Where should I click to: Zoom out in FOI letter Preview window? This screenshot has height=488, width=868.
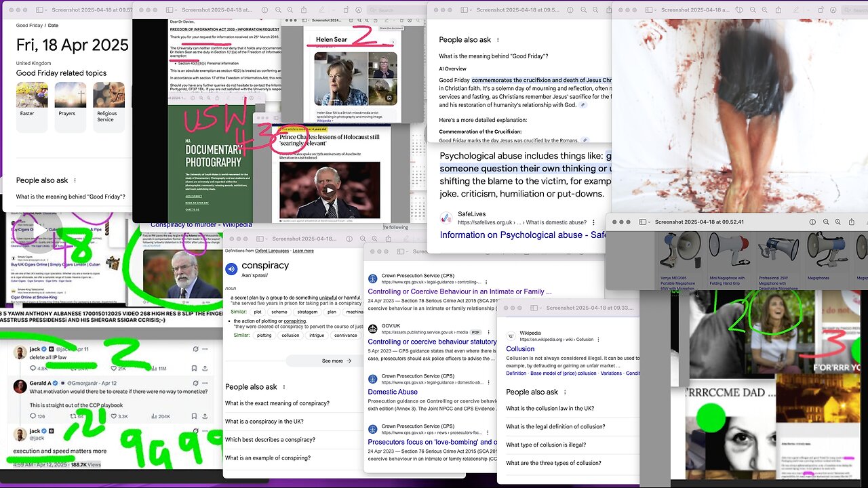point(278,10)
